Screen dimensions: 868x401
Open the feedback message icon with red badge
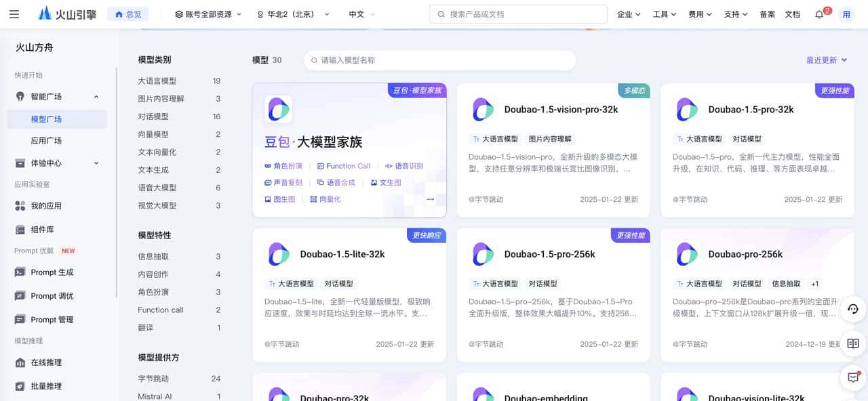click(852, 377)
